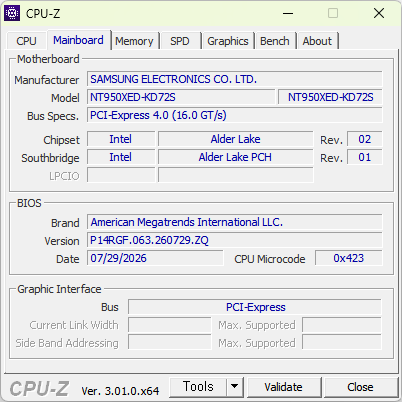
Task: Click the BIOS date 07/29/2026
Action: tap(155, 258)
